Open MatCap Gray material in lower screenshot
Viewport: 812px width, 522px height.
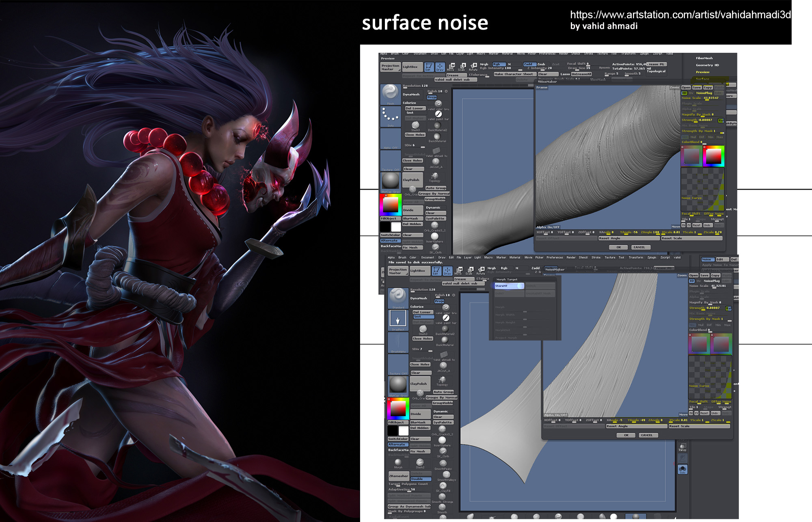click(398, 386)
